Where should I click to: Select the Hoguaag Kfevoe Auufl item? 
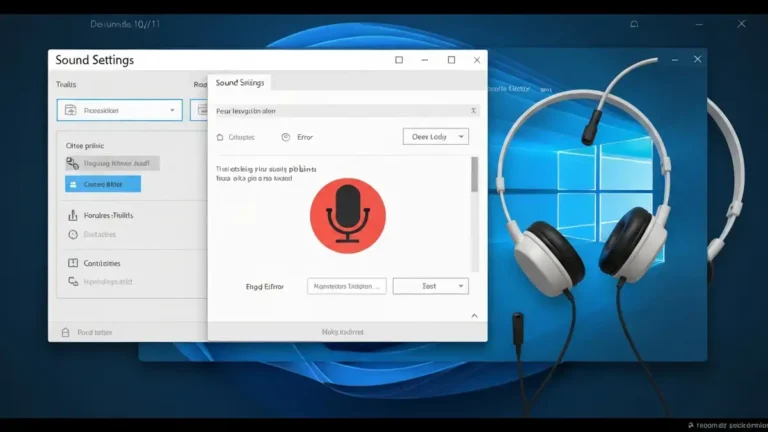point(112,163)
